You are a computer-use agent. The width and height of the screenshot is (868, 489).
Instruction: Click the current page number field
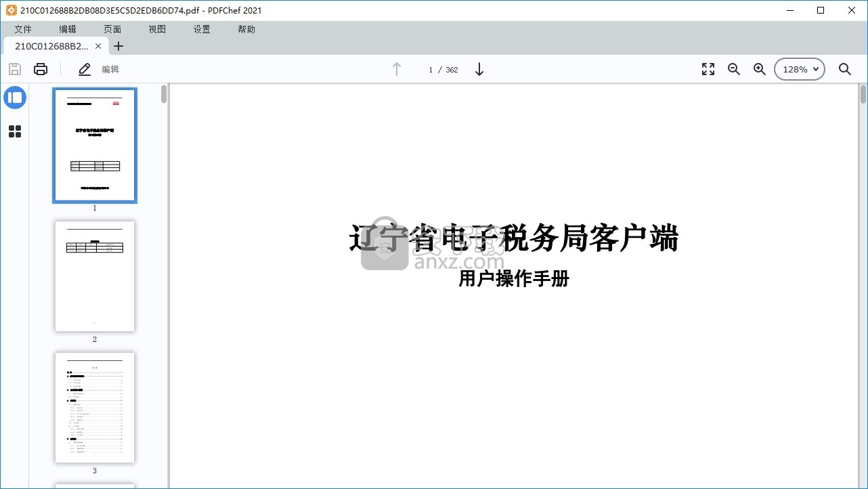(431, 70)
